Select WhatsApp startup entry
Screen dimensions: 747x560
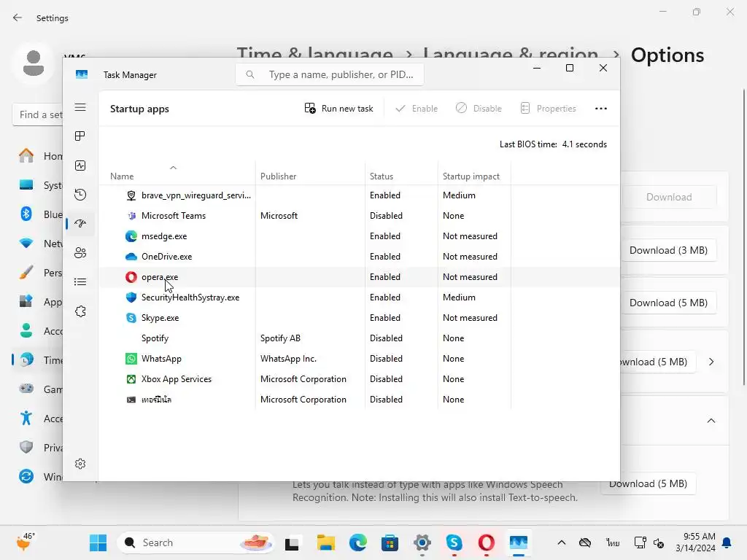click(359, 359)
